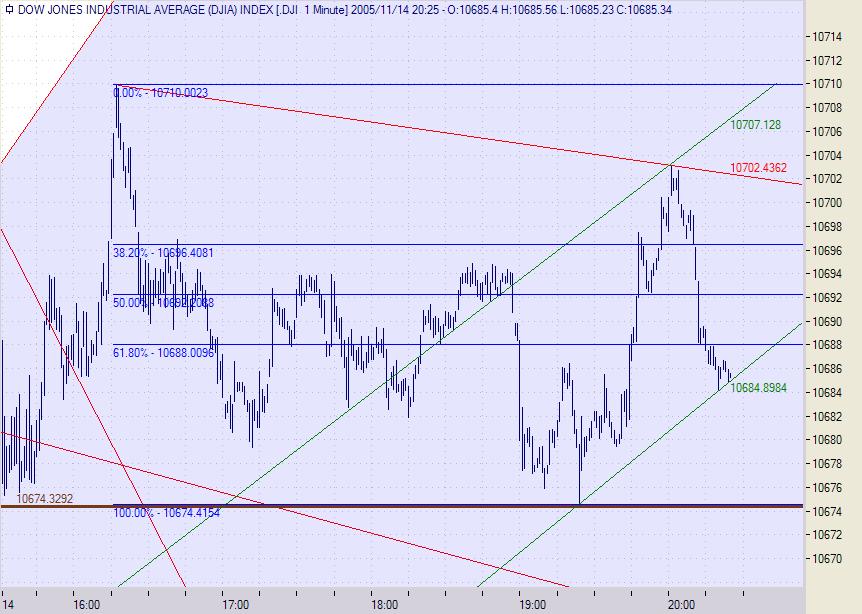The image size is (862, 614).
Task: Click 10680 on the price axis
Action: point(827,440)
